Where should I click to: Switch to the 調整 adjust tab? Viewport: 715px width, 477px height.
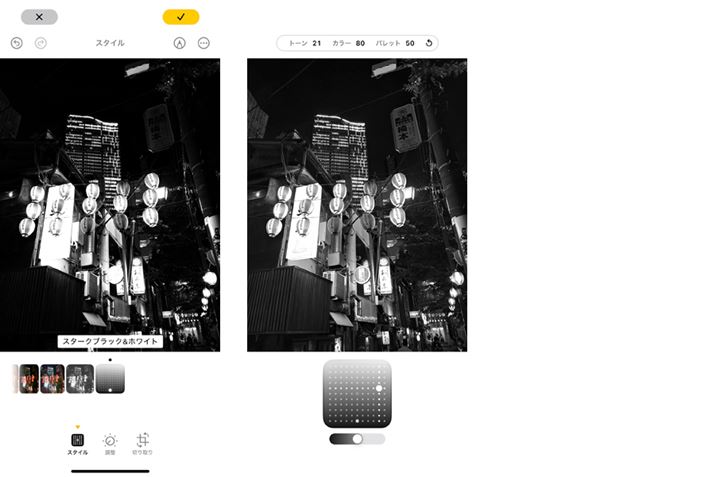pyautogui.click(x=110, y=443)
